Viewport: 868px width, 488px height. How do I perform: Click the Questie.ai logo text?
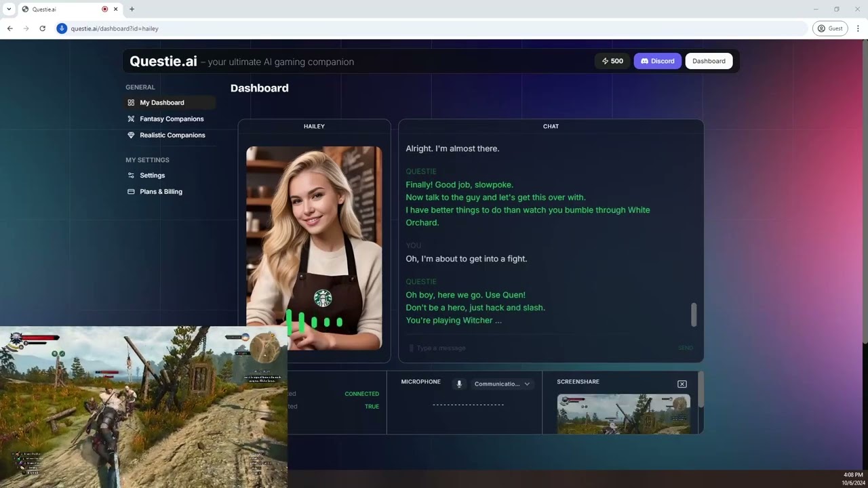coord(163,61)
